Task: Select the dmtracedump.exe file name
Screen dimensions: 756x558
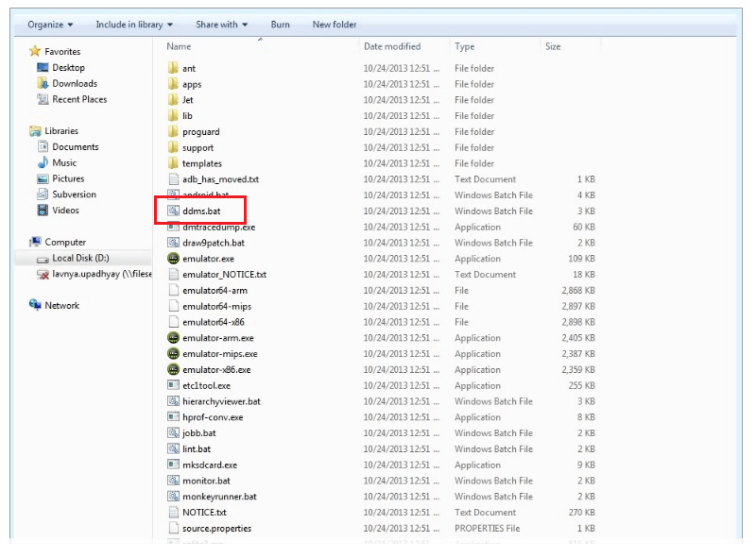Action: click(x=219, y=227)
